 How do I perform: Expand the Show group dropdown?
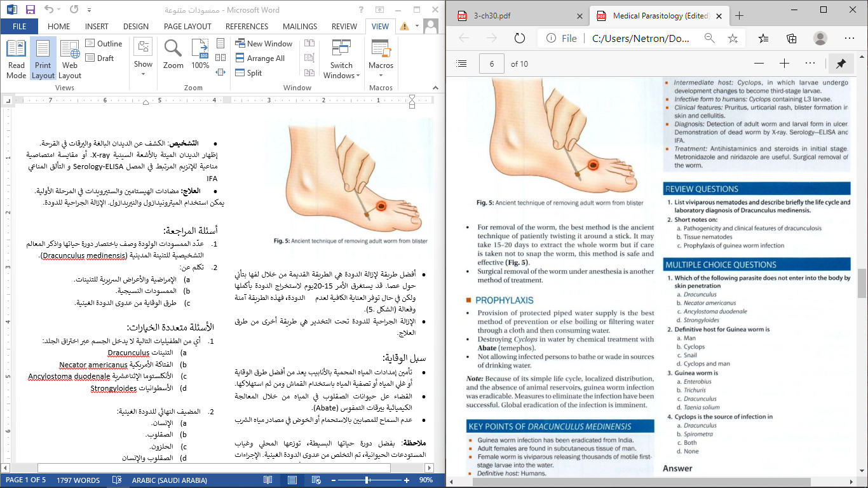[x=143, y=59]
